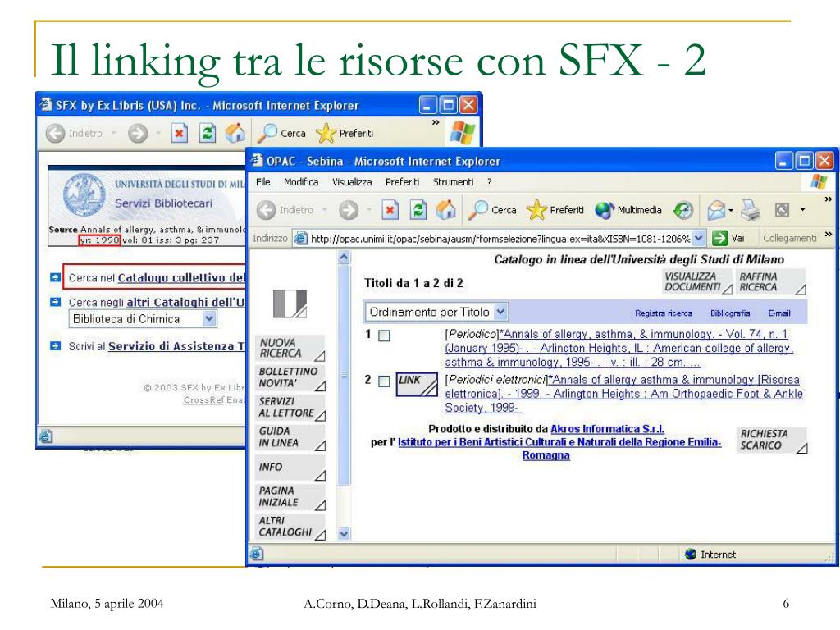Open Multimedia in OPAC toolbar

tap(628, 210)
